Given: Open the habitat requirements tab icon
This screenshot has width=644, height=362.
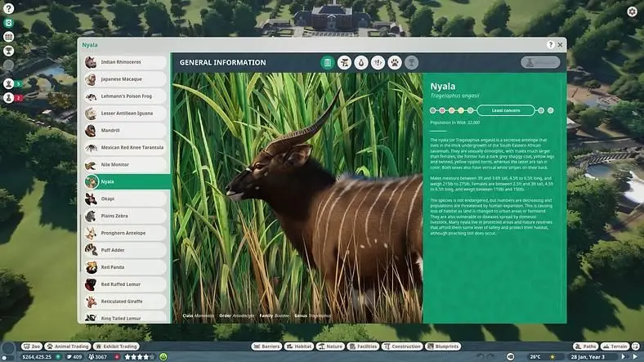Looking at the screenshot, I should (x=344, y=63).
